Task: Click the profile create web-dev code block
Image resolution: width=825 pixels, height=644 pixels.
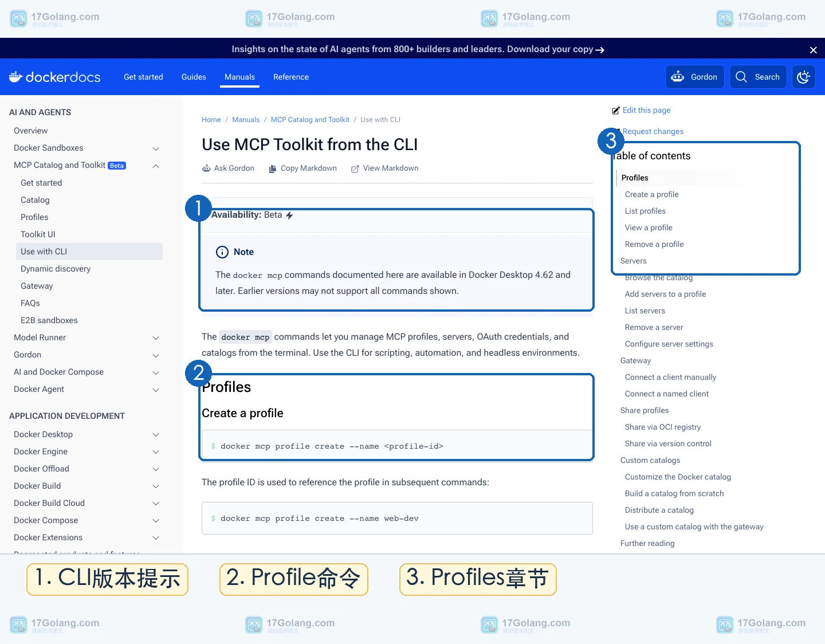Action: coord(397,519)
